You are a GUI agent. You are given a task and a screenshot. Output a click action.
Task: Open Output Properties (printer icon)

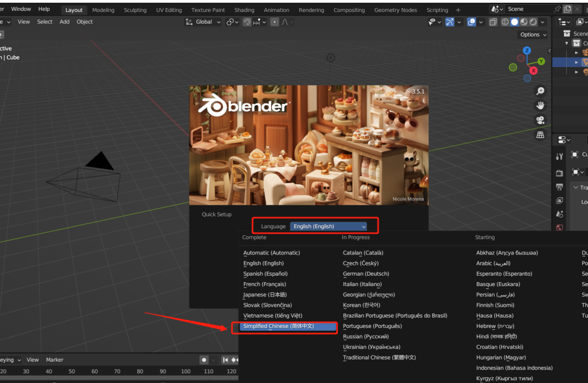click(559, 186)
